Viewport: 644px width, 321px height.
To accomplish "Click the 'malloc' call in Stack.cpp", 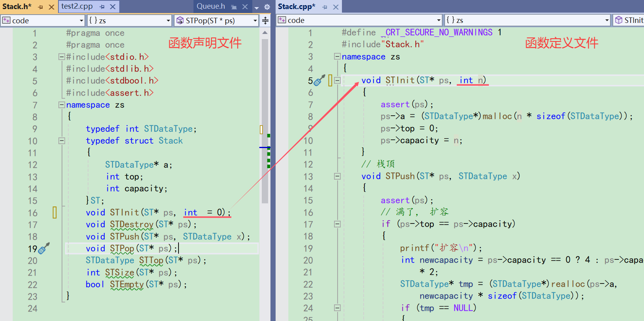I will tap(497, 116).
